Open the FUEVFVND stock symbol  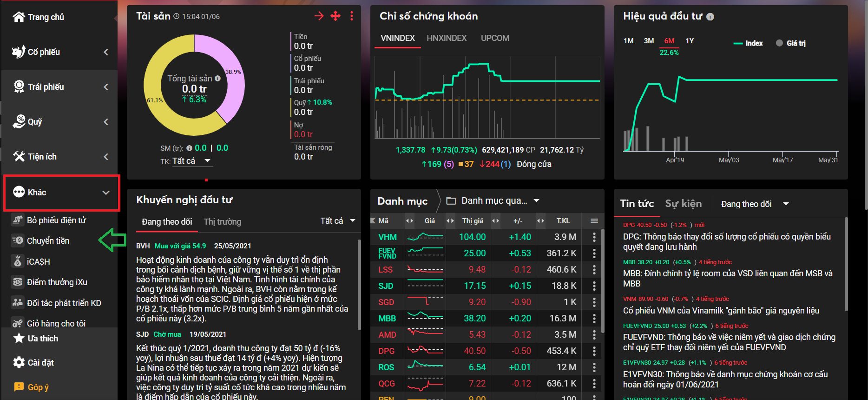[x=388, y=253]
